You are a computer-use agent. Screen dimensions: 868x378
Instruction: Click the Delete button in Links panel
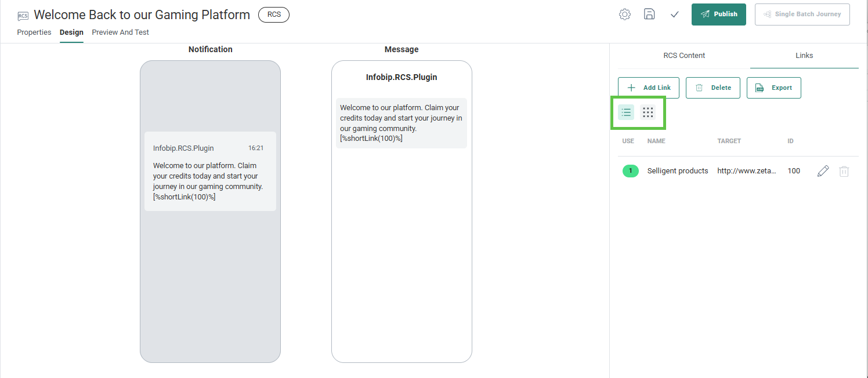(x=713, y=88)
